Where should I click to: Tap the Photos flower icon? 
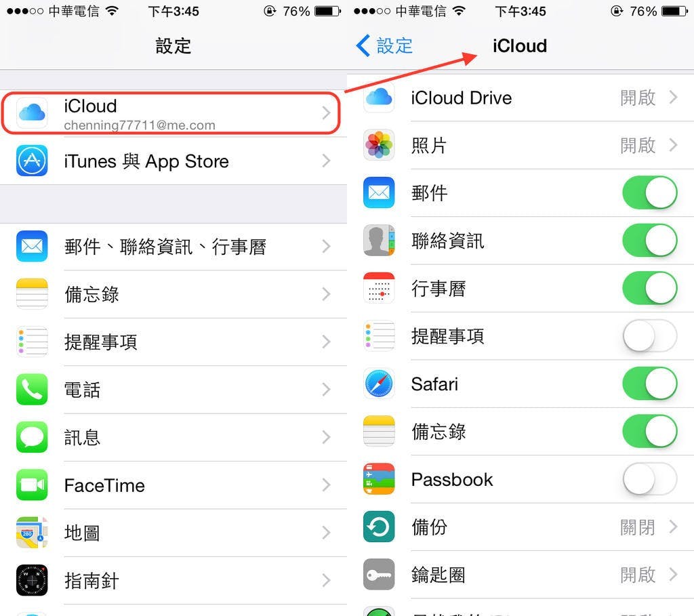point(379,145)
